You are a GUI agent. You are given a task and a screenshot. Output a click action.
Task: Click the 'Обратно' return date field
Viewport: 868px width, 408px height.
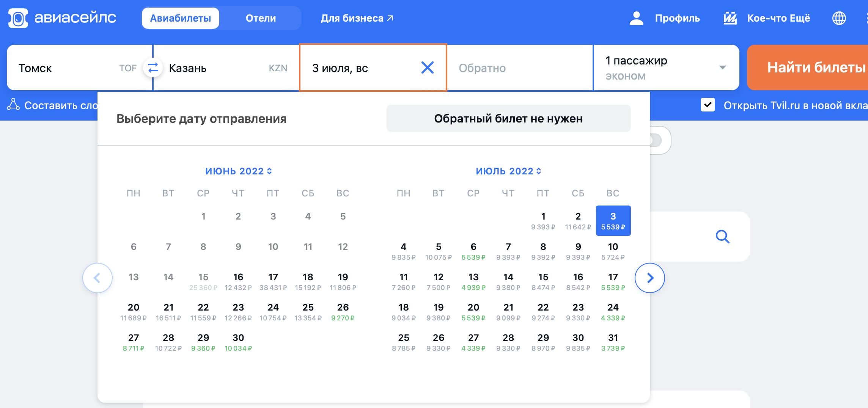pyautogui.click(x=520, y=68)
